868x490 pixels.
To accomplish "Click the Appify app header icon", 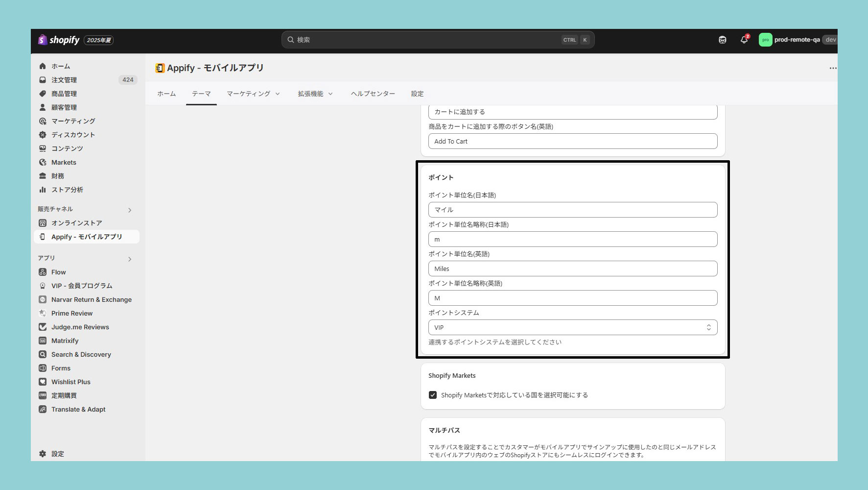I will coord(160,68).
